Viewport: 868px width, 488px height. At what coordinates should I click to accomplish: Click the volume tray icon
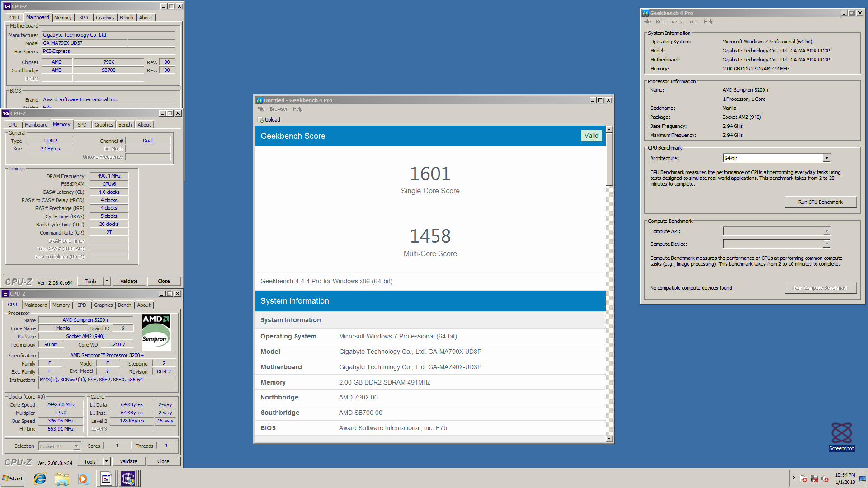pyautogui.click(x=825, y=479)
